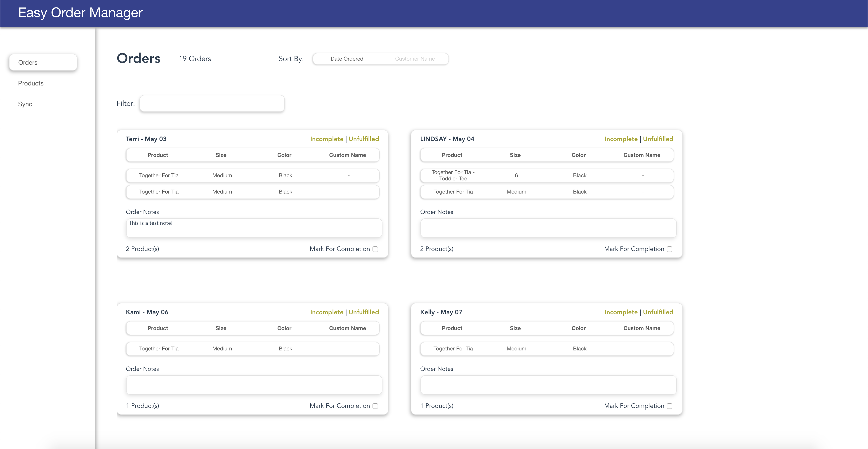
Task: Click Kami's Together For Tia row
Action: 253,349
